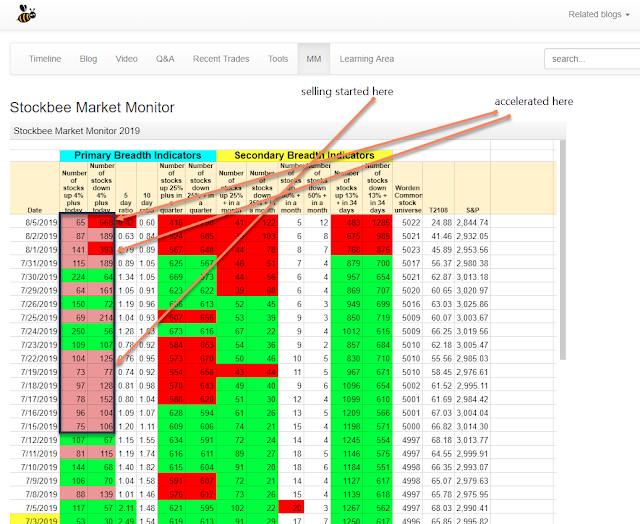The width and height of the screenshot is (640, 524).
Task: Select the Primary Breadth Indicators header
Action: [x=138, y=155]
